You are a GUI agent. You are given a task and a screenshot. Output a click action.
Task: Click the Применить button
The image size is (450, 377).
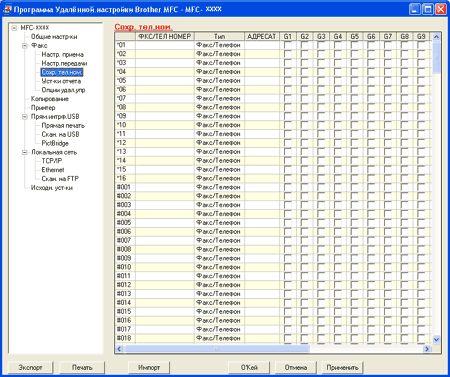click(342, 368)
